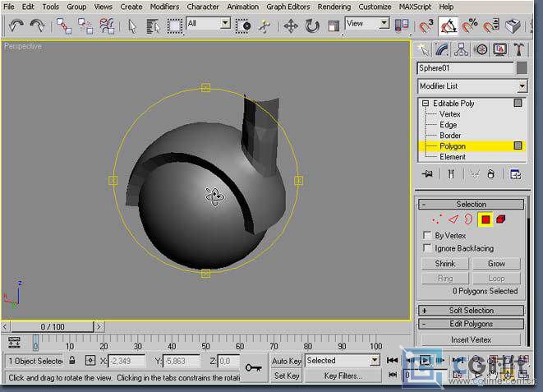
Task: Select Border sub-object in modifier stack
Action: click(x=450, y=136)
